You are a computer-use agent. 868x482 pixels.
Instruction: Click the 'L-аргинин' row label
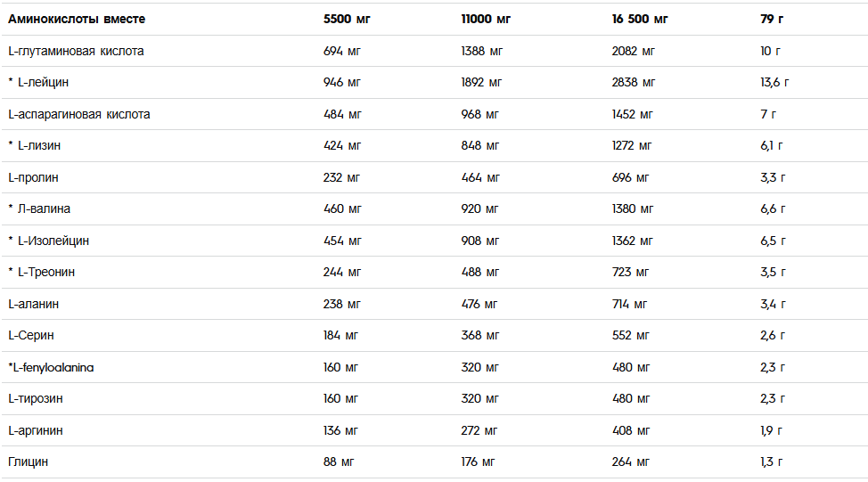pos(36,430)
